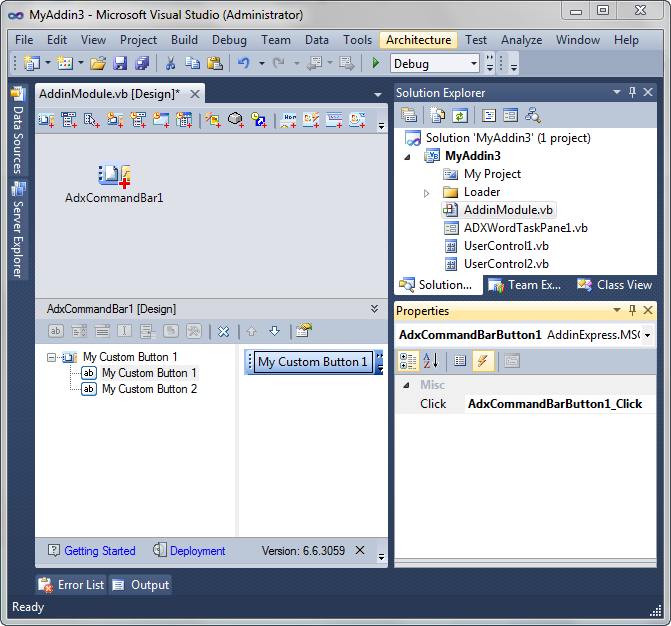The width and height of the screenshot is (671, 626).
Task: Collapse the My Custom Button 1 command bar tree
Action: coord(51,357)
